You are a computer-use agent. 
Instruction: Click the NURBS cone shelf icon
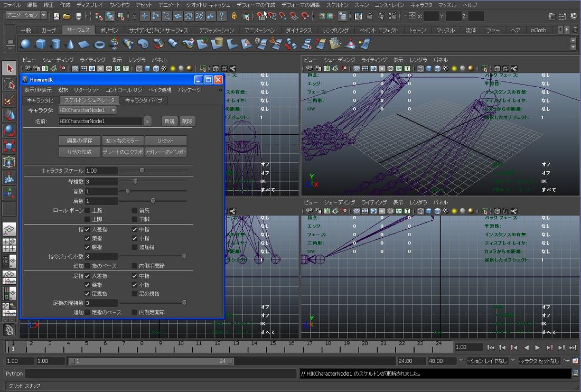click(x=70, y=44)
